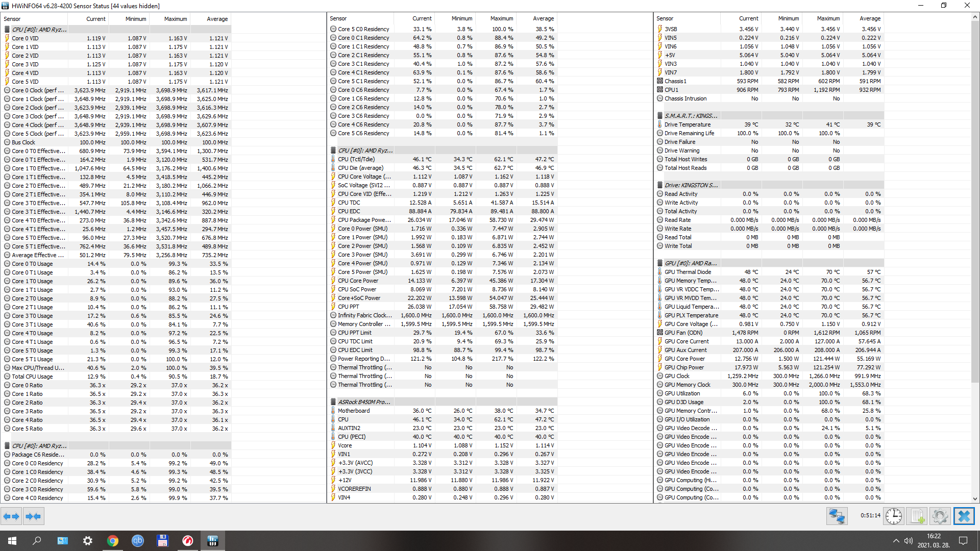980x551 pixels.
Task: Open sensor settings gear icon
Action: pyautogui.click(x=940, y=516)
